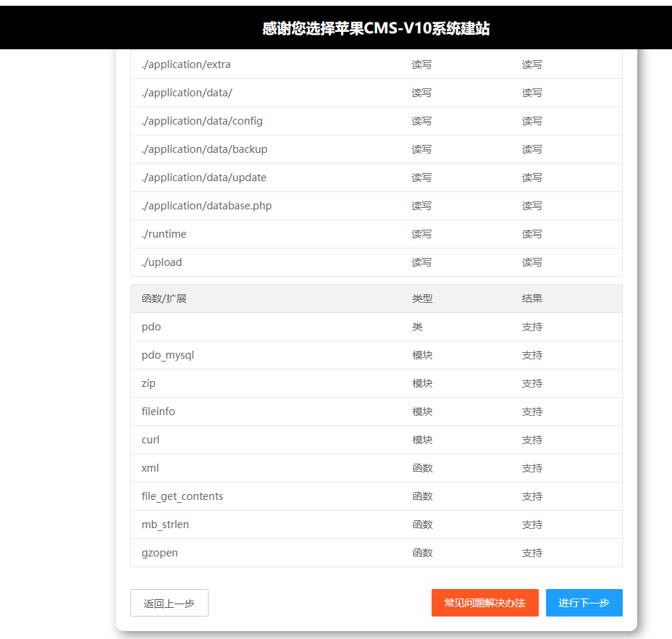Select the ./application/extra path row
The image size is (672, 639).
coord(377,64)
